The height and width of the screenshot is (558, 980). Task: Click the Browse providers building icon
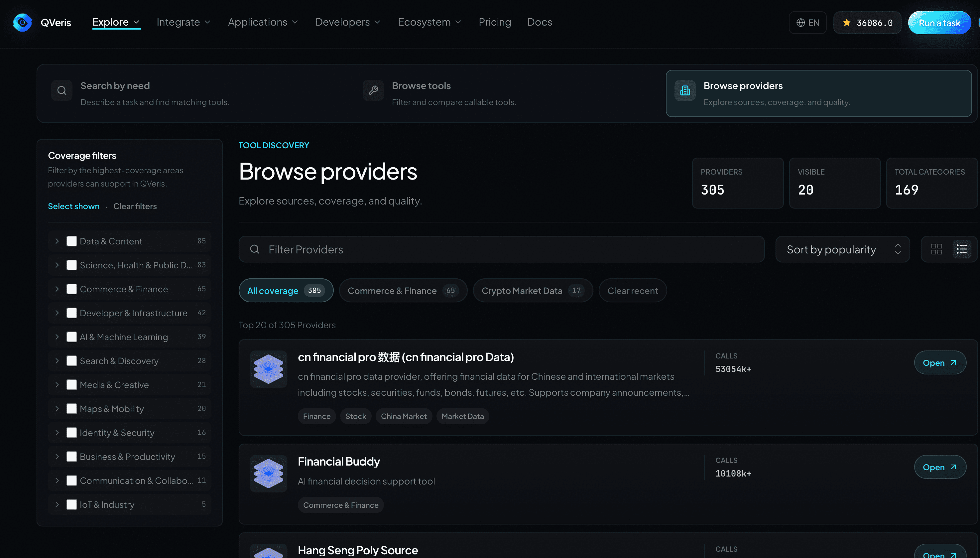[x=684, y=90]
